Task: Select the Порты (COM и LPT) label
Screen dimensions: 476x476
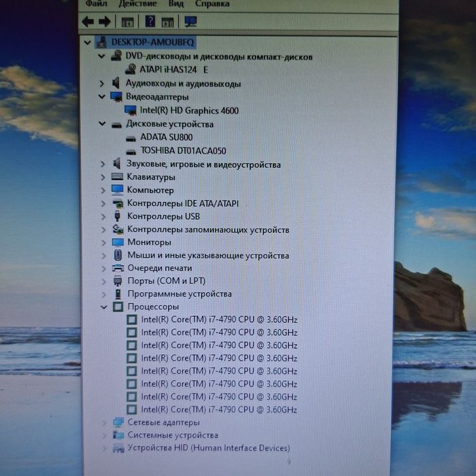Action: (x=167, y=281)
